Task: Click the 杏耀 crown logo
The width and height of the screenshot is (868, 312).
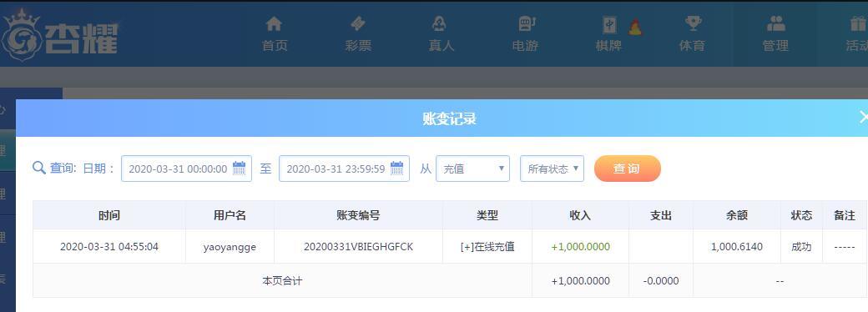Action: [21, 34]
